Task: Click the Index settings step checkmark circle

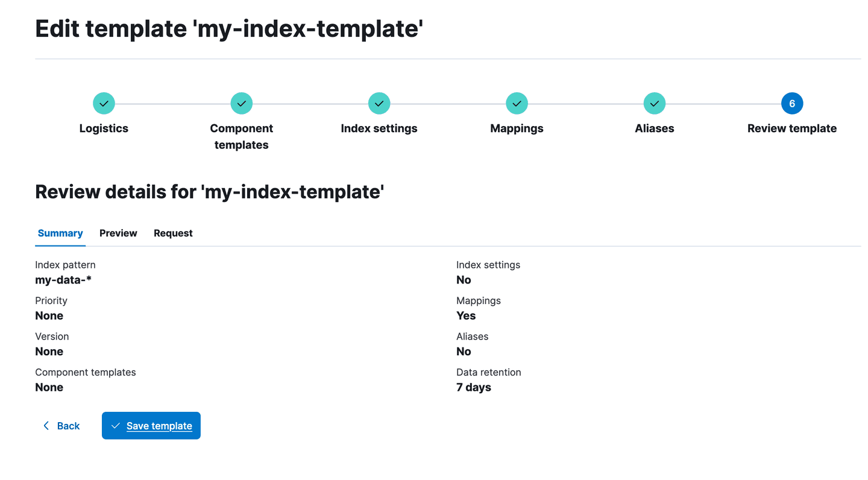Action: point(379,104)
